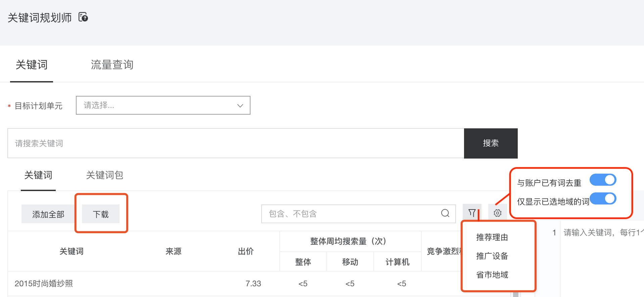Click the 2015时尚婚纱照 keyword row
Viewport: 644px width, 297px height.
point(44,284)
